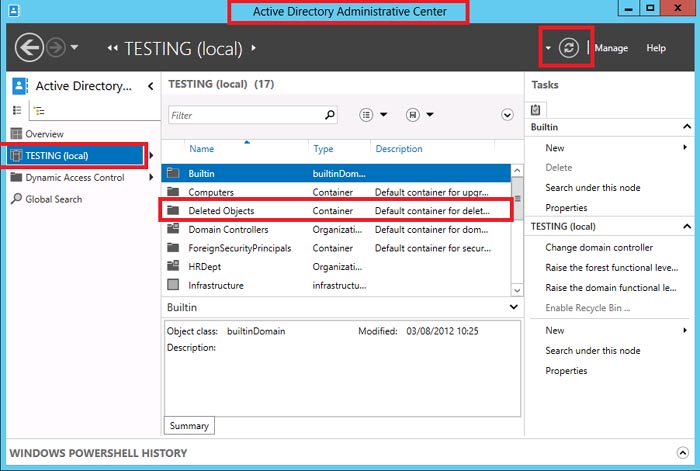Click Raise the forest functional level

tap(612, 267)
